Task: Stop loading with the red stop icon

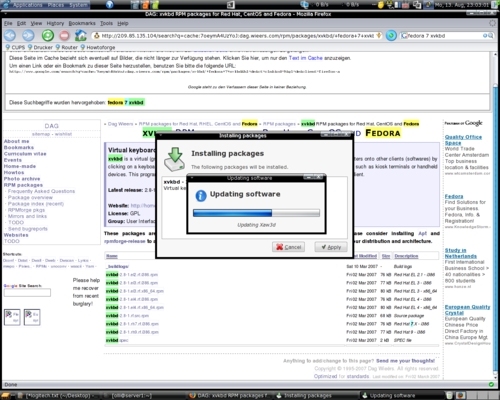Action: point(64,35)
